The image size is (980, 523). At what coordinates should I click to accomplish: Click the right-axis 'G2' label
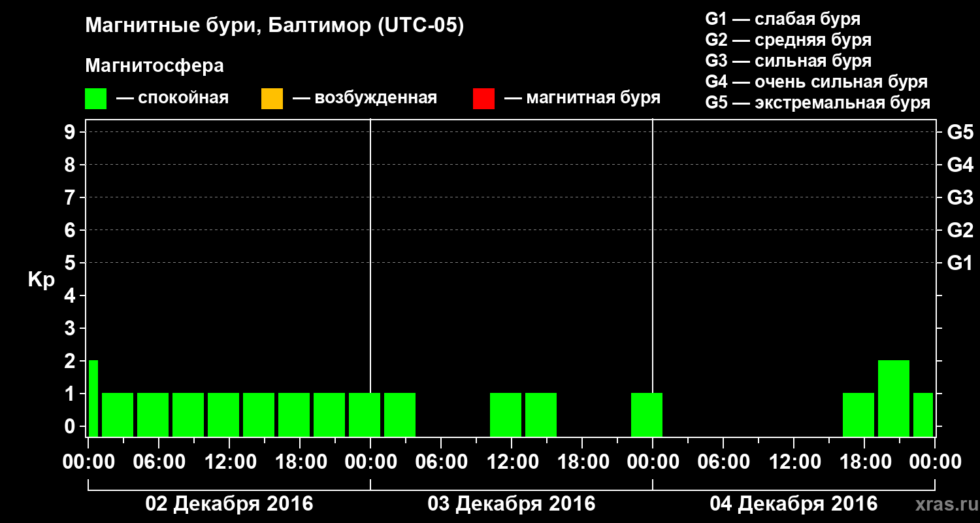tap(960, 230)
